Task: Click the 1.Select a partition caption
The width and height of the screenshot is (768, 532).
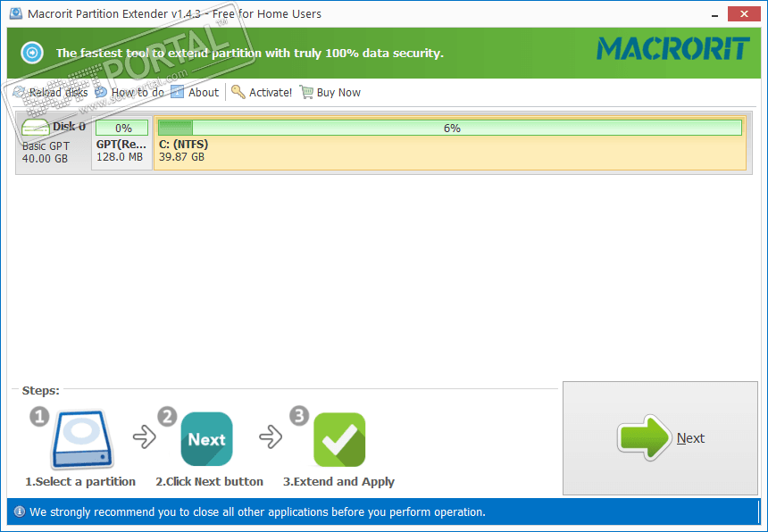Action: click(x=80, y=482)
